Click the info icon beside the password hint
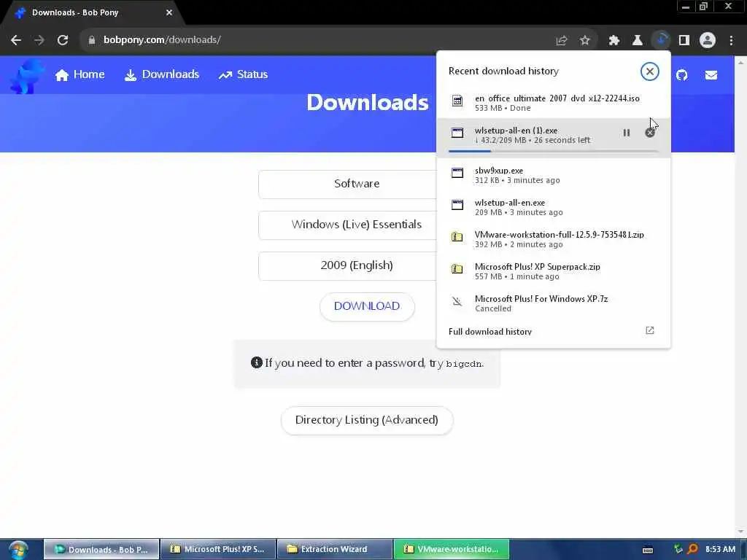The image size is (747, 560). click(x=256, y=362)
